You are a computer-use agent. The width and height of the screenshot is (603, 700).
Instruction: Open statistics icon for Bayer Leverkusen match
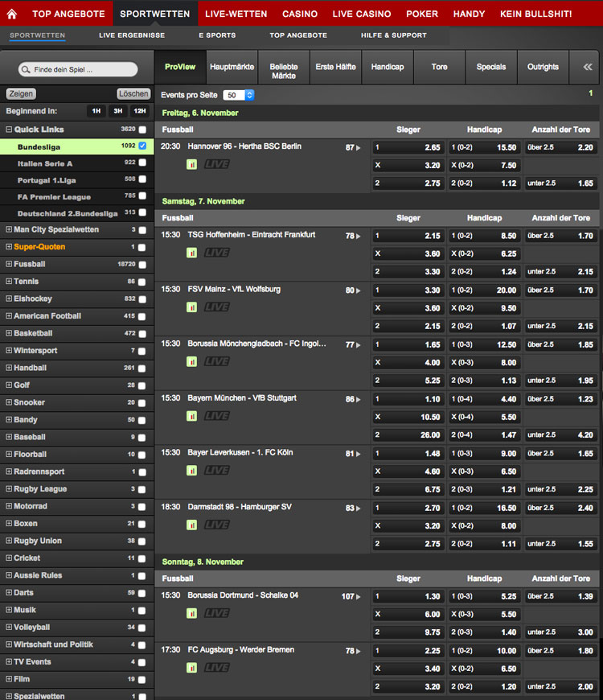tap(192, 471)
